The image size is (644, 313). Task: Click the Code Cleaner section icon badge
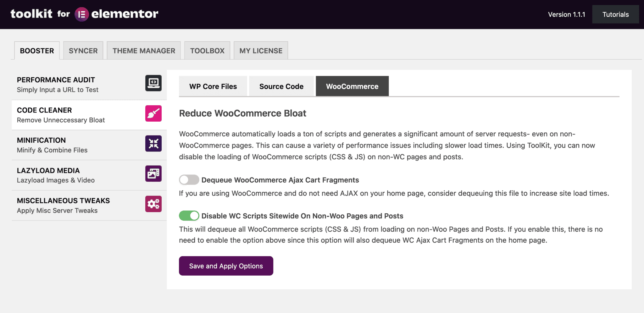pyautogui.click(x=153, y=113)
